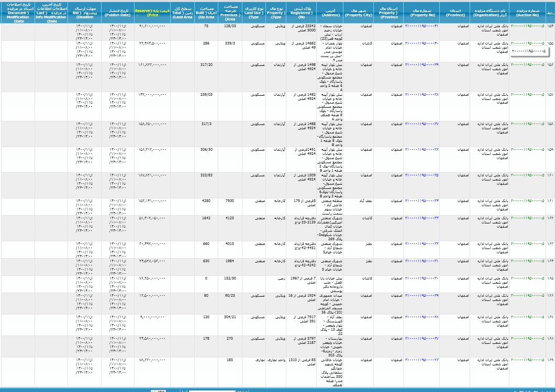Sort by the Publish Date column header

tap(118, 13)
